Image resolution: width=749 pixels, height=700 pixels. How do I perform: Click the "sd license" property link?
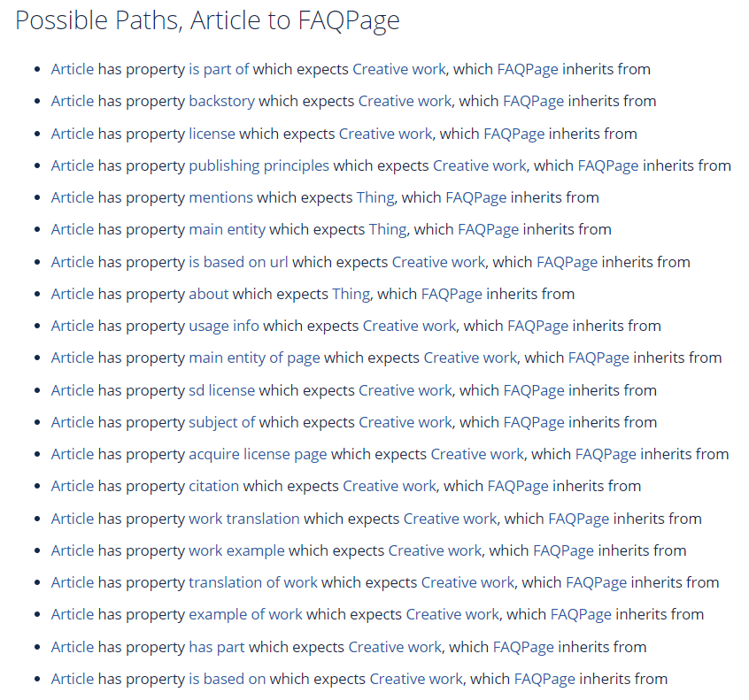click(221, 390)
